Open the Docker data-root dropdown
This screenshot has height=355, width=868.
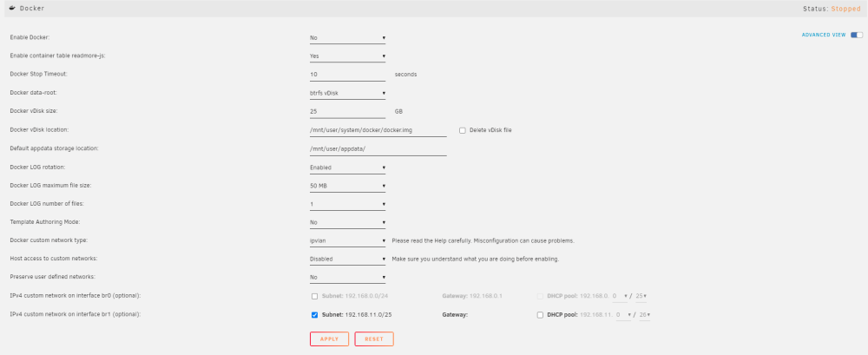[x=348, y=93]
